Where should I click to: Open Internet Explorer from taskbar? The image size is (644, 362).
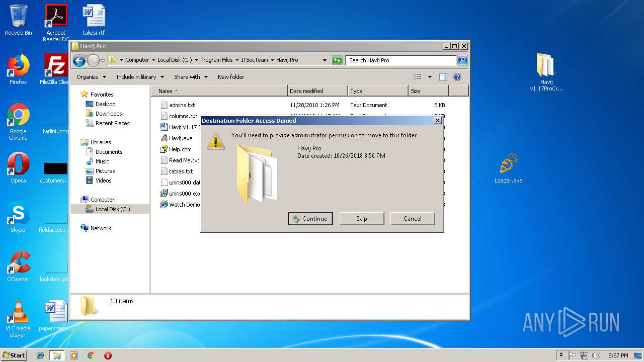click(x=40, y=355)
